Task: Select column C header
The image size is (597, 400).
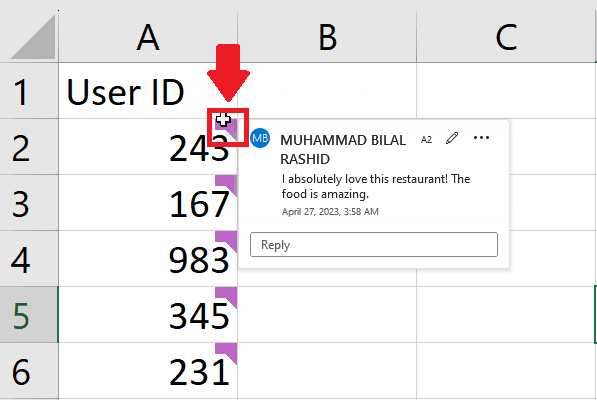Action: [506, 37]
